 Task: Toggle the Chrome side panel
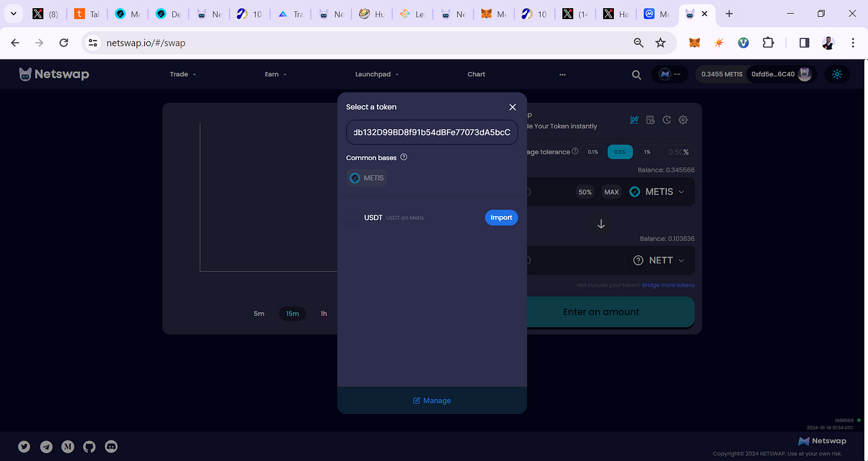click(x=804, y=43)
